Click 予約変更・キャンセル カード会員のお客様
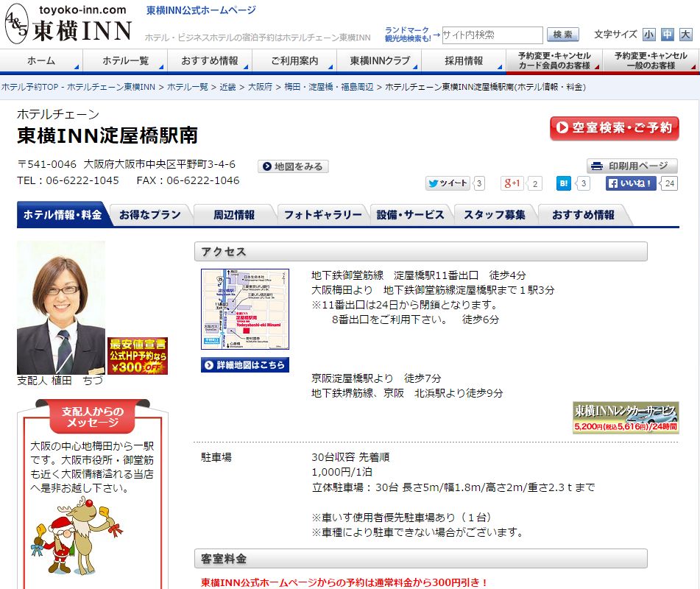 point(554,60)
